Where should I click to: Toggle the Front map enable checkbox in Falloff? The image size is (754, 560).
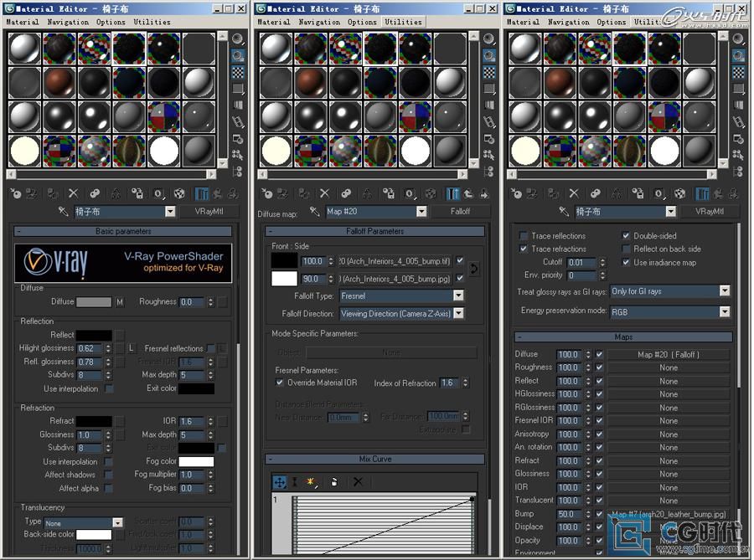(460, 261)
